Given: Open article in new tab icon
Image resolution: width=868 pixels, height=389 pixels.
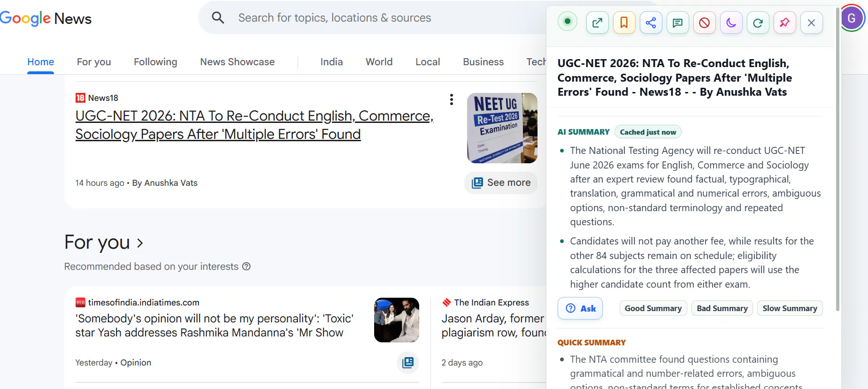Looking at the screenshot, I should pyautogui.click(x=597, y=23).
